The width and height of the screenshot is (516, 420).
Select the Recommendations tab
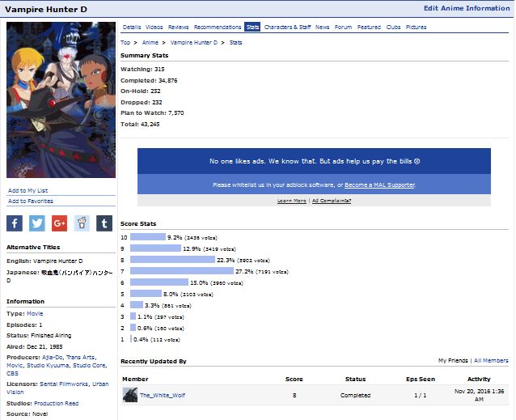(218, 27)
